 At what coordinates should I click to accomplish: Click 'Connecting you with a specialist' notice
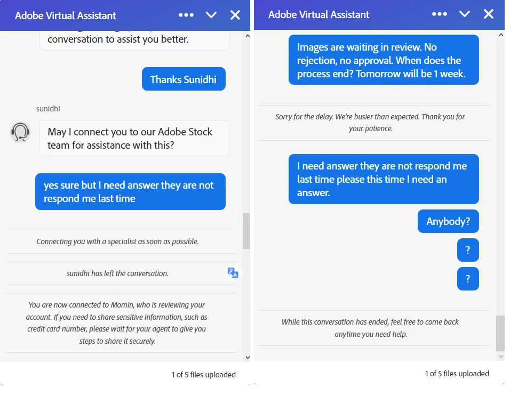tap(117, 241)
